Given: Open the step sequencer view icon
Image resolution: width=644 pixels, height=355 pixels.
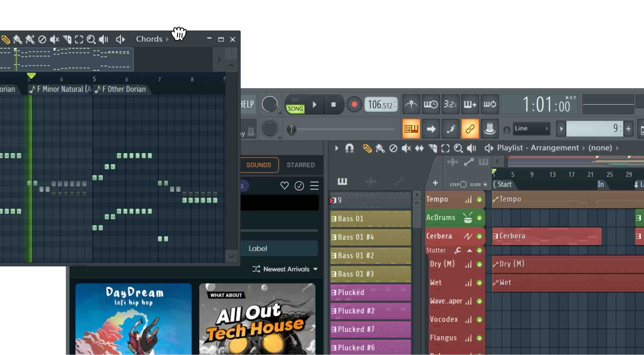Looking at the screenshot, I should pyautogui.click(x=411, y=129).
